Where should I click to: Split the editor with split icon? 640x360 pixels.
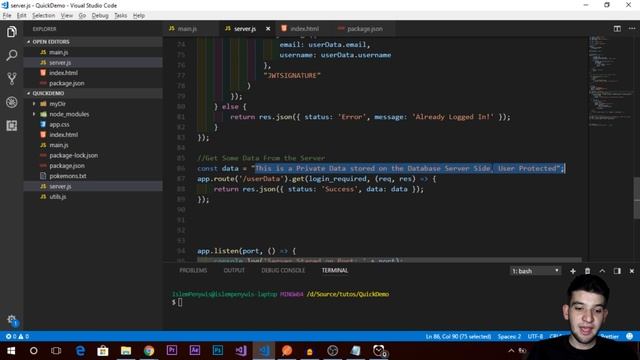pos(617,29)
